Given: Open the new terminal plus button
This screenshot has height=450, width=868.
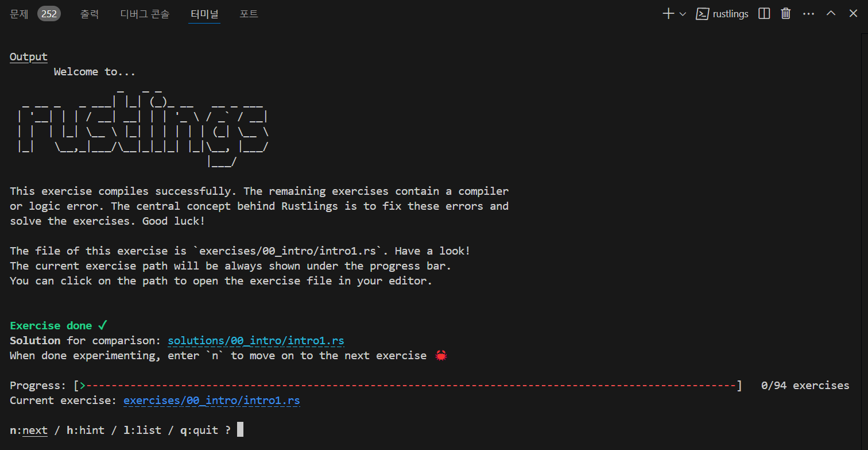Looking at the screenshot, I should (x=668, y=14).
